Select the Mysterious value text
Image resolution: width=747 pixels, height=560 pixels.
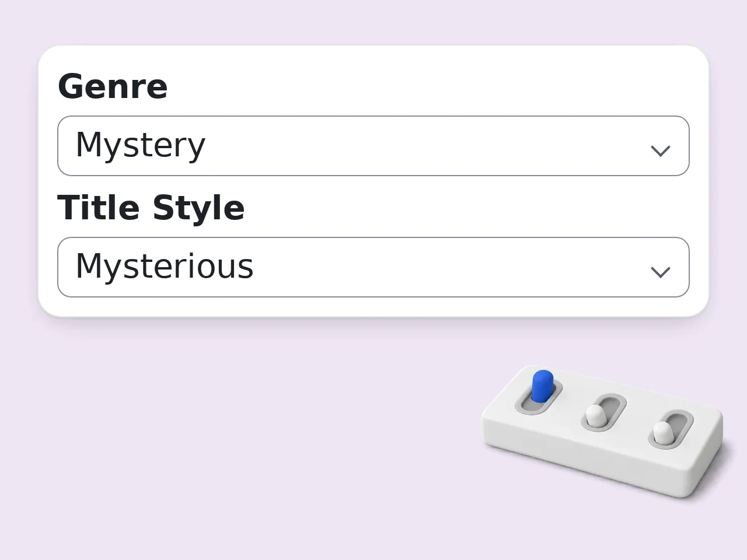[165, 266]
